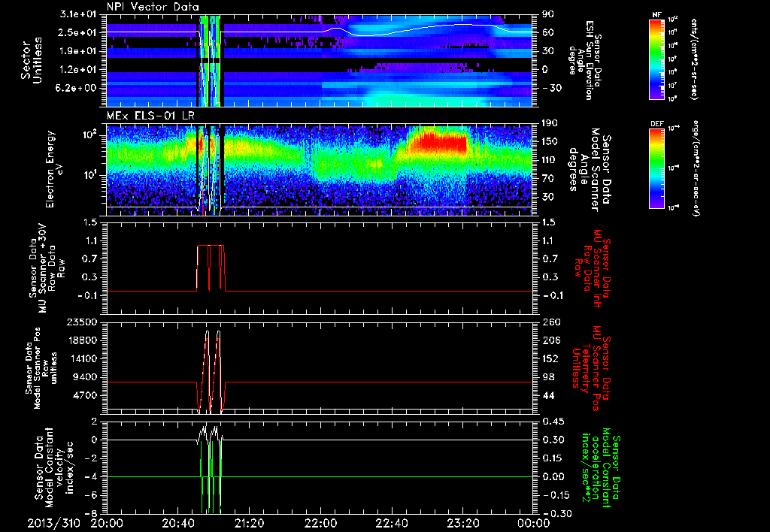Click the 9400 scanner position tick label
Image resolution: width=770 pixels, height=532 pixels.
click(84, 377)
